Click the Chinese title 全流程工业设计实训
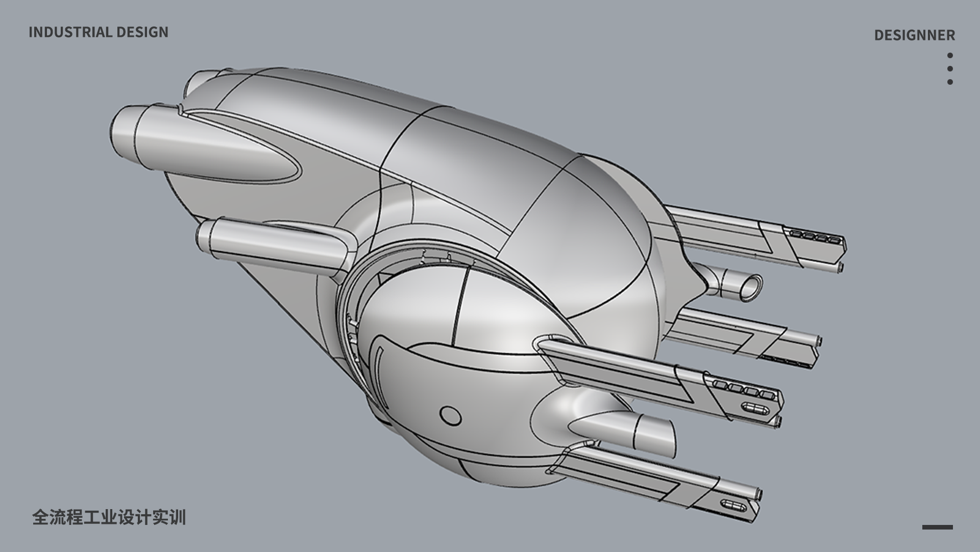Viewport: 980px width, 552px height. pyautogui.click(x=109, y=517)
